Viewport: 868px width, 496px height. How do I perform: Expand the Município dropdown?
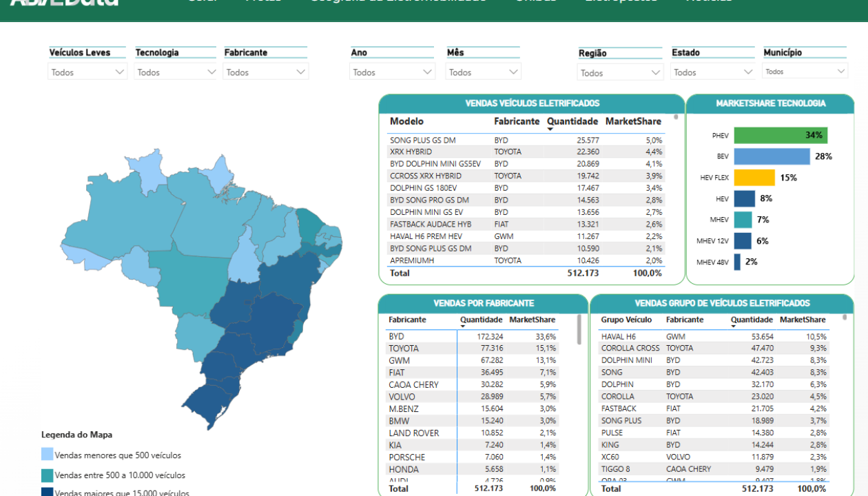[840, 71]
